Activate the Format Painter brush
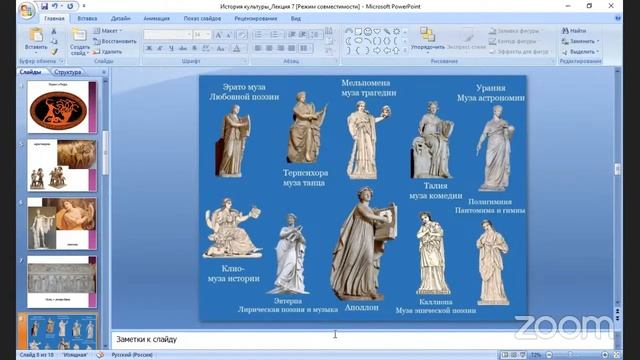Screen dimensions: 640x360 pyautogui.click(x=54, y=51)
